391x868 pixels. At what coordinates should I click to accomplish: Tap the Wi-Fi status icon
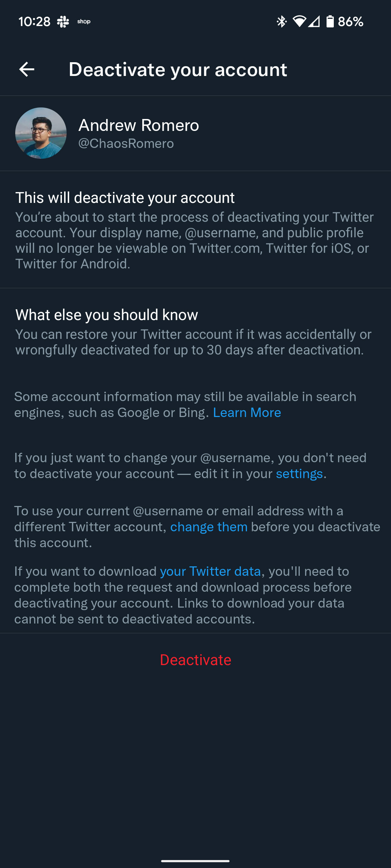point(299,22)
